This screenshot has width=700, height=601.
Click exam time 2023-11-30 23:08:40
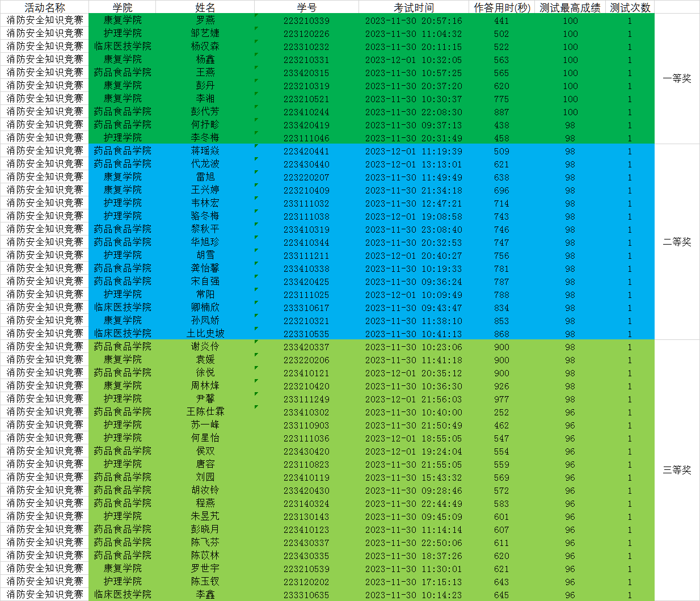click(414, 229)
